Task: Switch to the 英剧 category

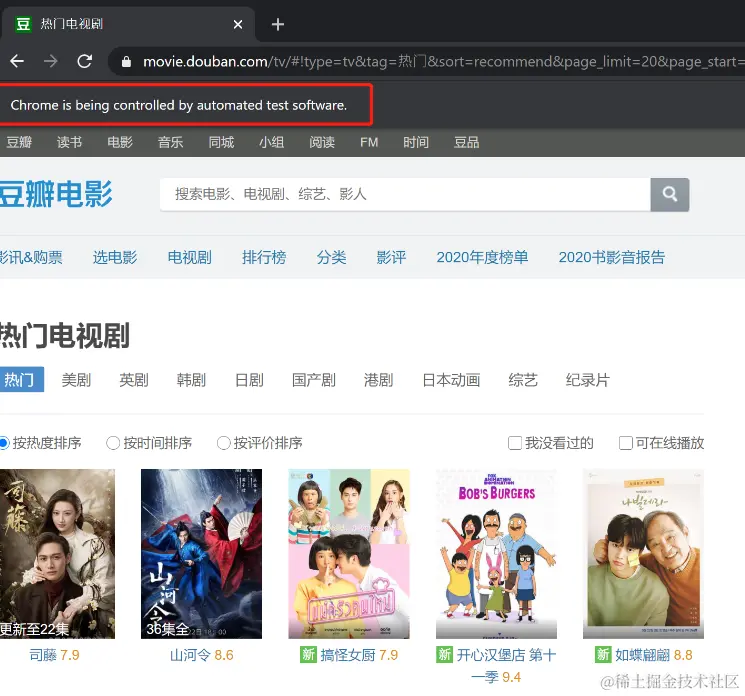Action: point(134,380)
